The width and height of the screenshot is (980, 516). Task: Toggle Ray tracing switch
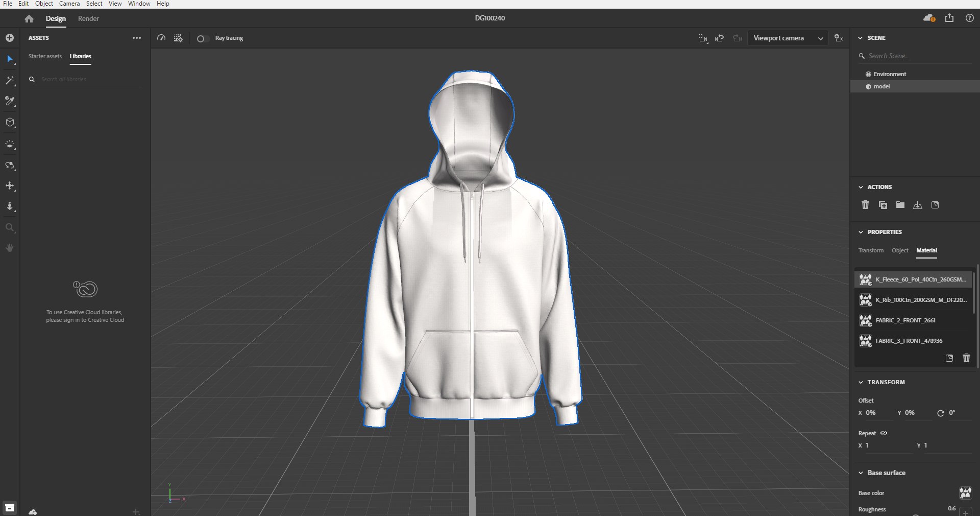pyautogui.click(x=202, y=38)
